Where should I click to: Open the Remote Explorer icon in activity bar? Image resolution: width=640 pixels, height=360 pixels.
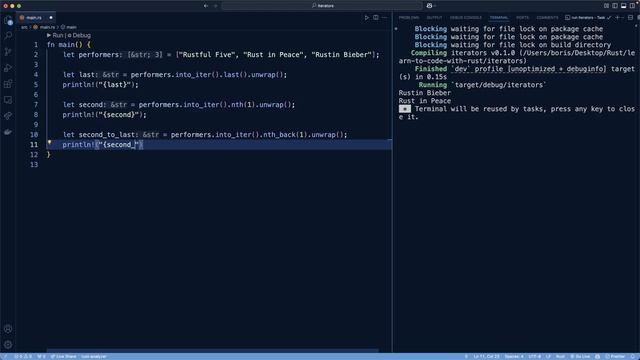(x=8, y=100)
